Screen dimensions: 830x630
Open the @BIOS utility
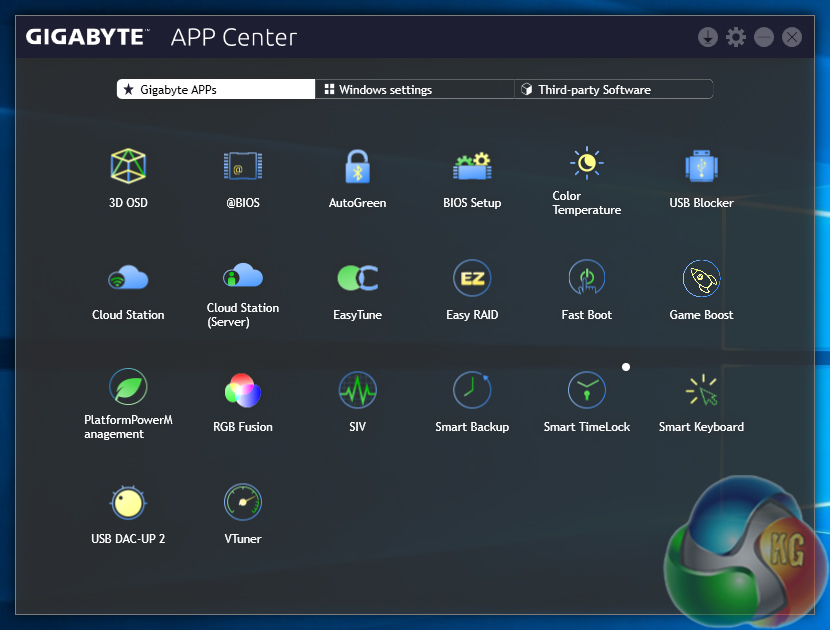242,166
